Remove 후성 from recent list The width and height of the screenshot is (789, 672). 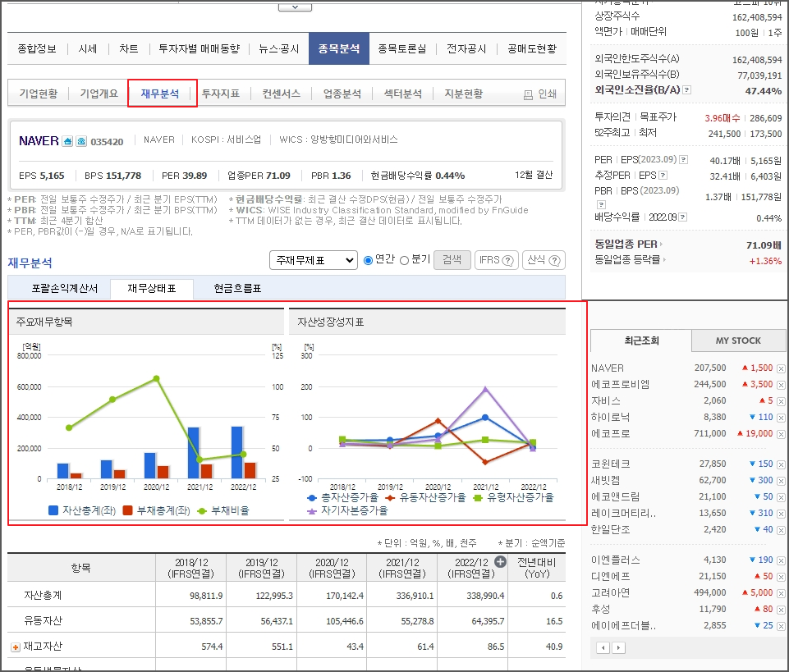point(781,610)
